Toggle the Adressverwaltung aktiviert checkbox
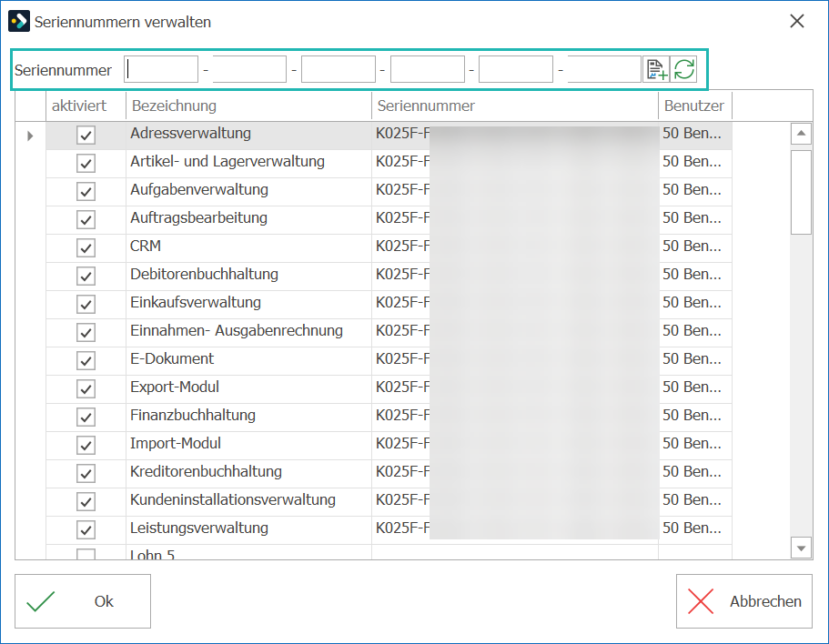Screen dimensions: 829x644 [86, 136]
